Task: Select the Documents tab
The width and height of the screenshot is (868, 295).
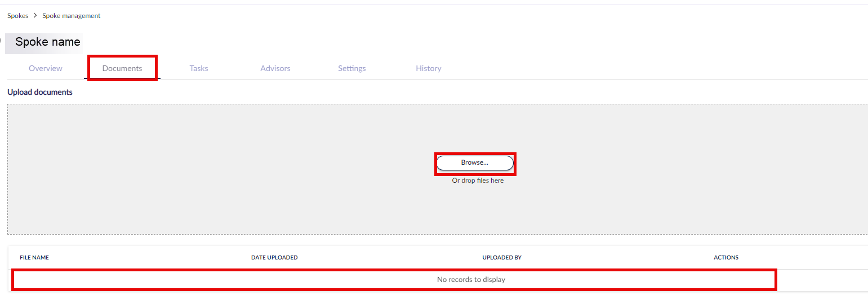Action: click(x=122, y=68)
